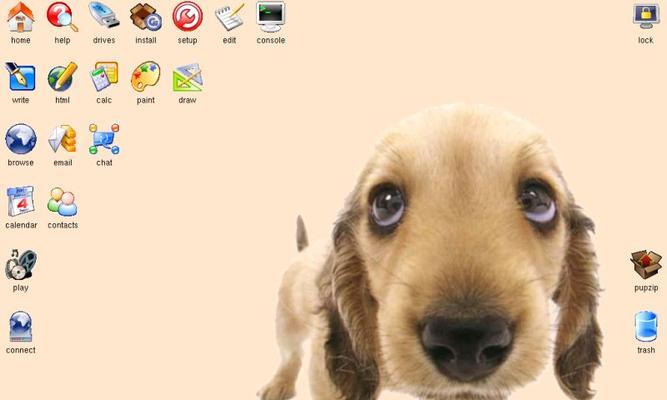This screenshot has height=400, width=667.
Task: Launch the calc spreadsheet icon
Action: coord(104,77)
